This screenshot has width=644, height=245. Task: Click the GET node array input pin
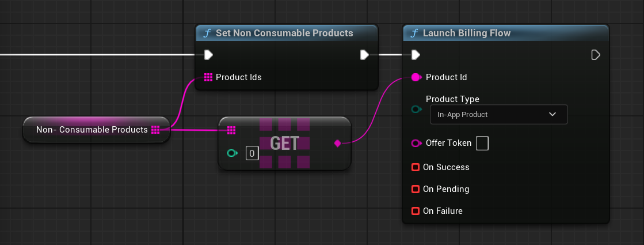tap(231, 130)
